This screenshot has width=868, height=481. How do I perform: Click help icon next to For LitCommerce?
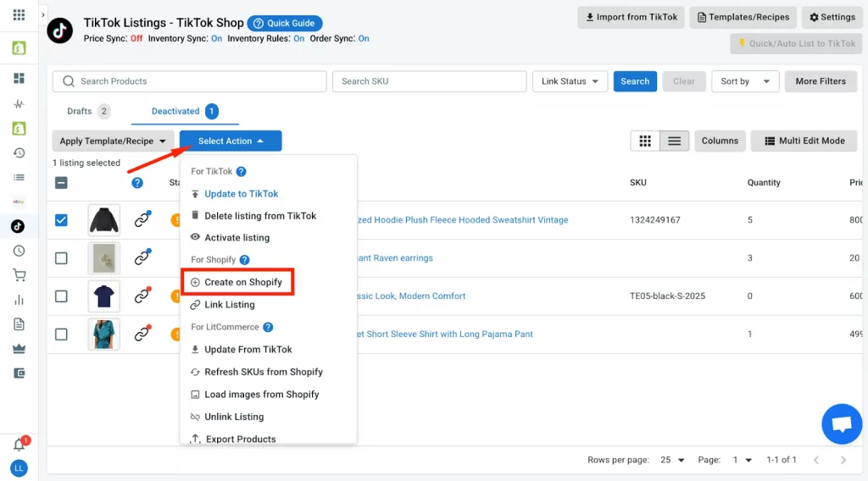268,328
